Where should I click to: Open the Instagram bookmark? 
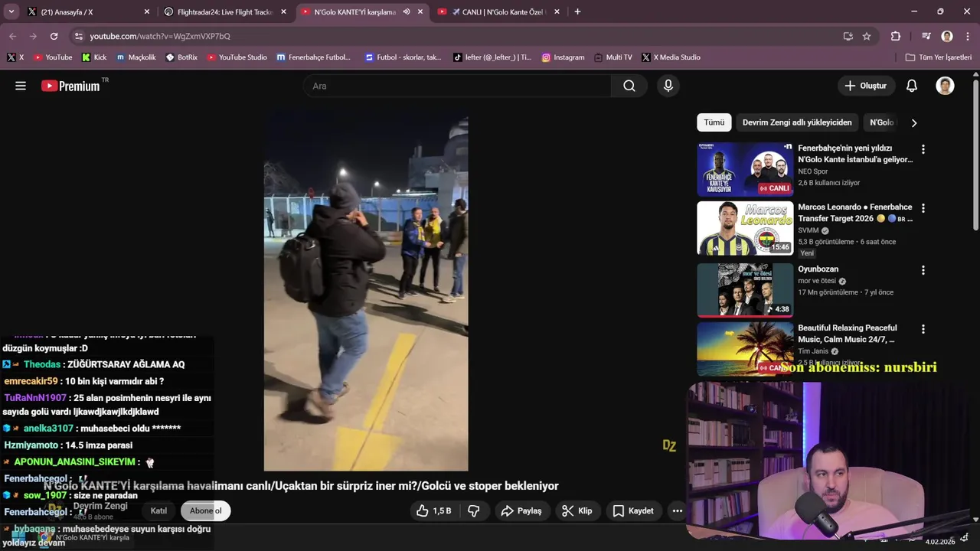pyautogui.click(x=563, y=57)
